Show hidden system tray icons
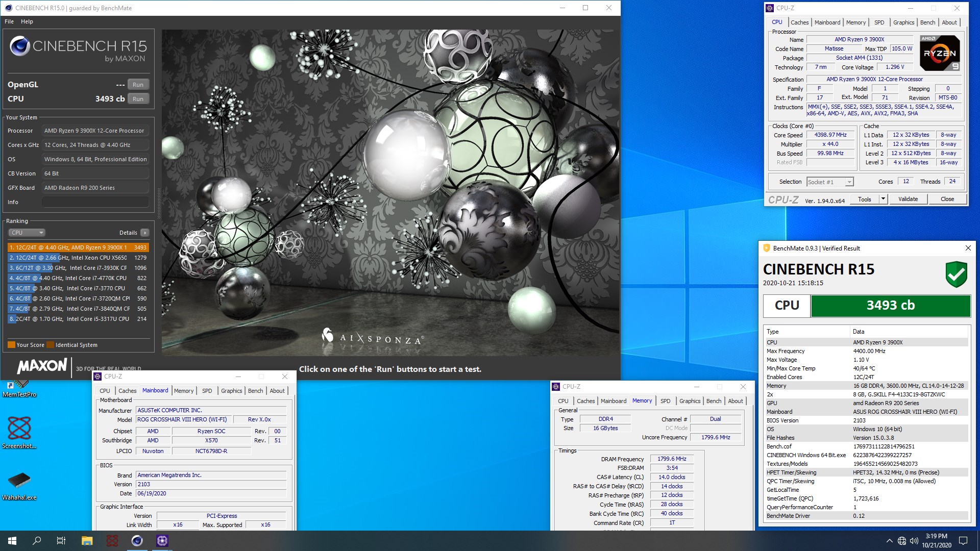Image resolution: width=980 pixels, height=551 pixels. (889, 541)
